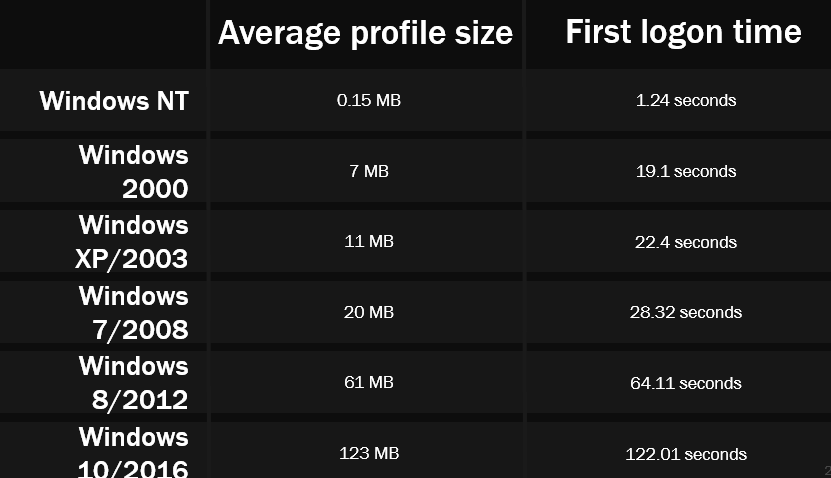Click the Average profile size column header
Viewport: 831px width, 478px height.
click(x=366, y=33)
